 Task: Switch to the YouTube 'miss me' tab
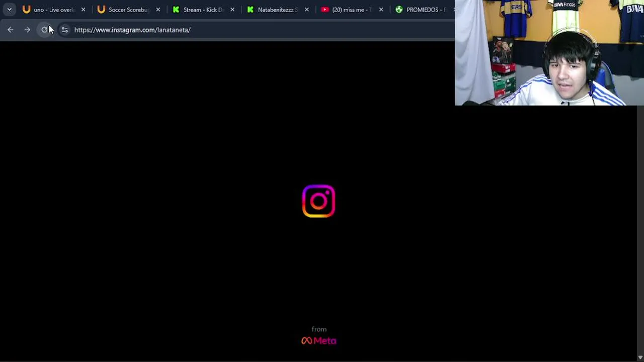pos(351,10)
